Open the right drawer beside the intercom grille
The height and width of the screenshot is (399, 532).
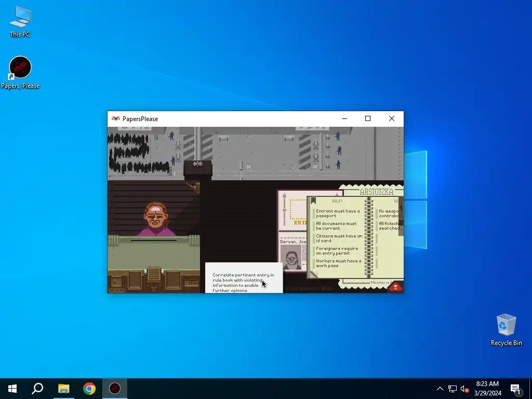tap(172, 280)
